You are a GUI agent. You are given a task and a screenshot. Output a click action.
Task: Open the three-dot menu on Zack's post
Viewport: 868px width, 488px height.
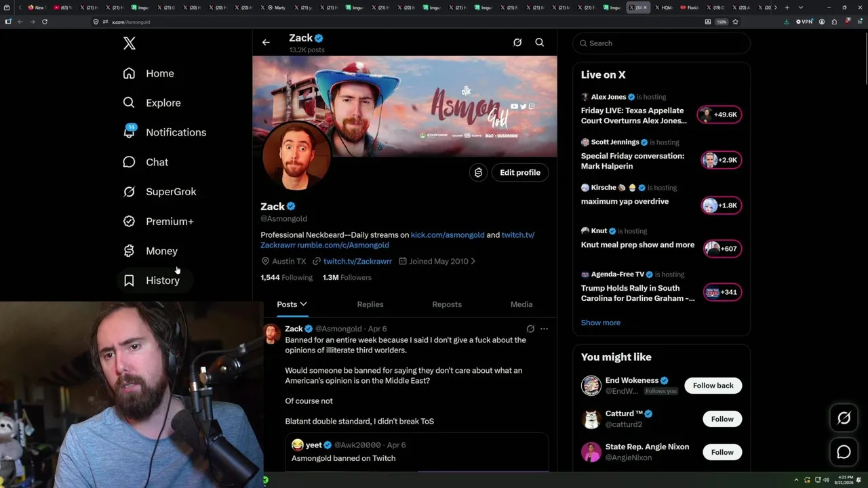coord(544,329)
